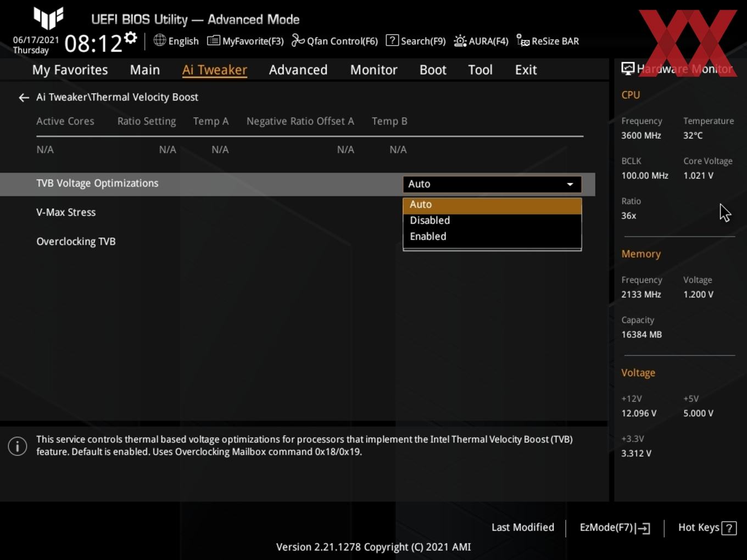
Task: Click the Search(F9) question mark icon
Action: (x=392, y=41)
